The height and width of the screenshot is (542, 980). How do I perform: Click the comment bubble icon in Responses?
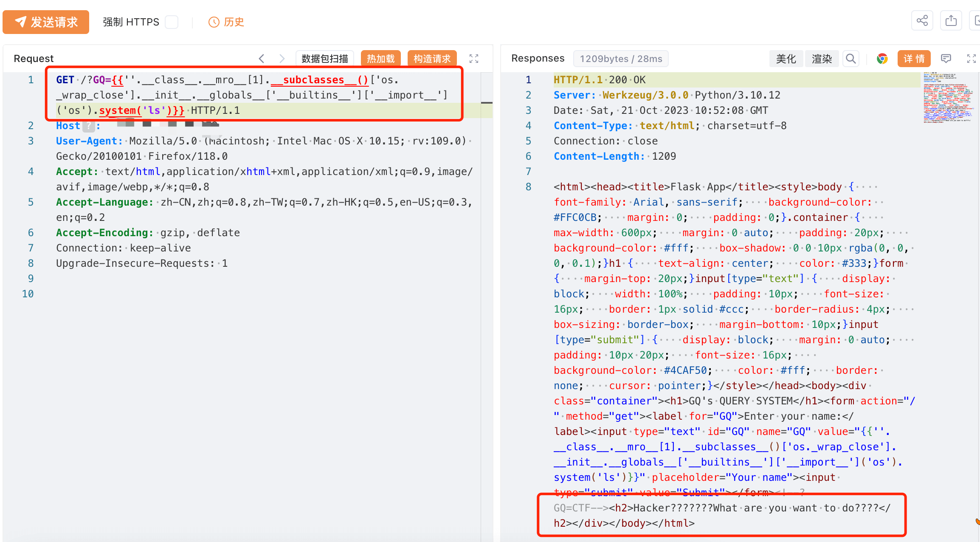click(946, 59)
